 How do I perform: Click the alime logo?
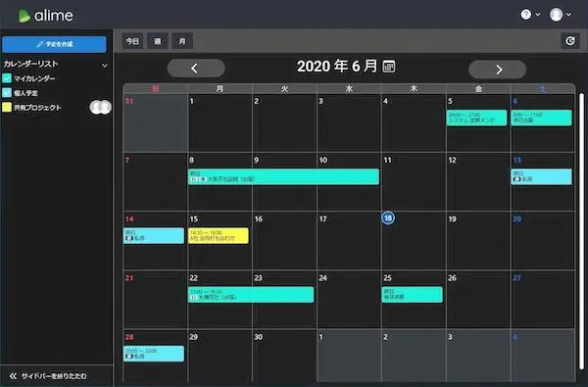(46, 16)
